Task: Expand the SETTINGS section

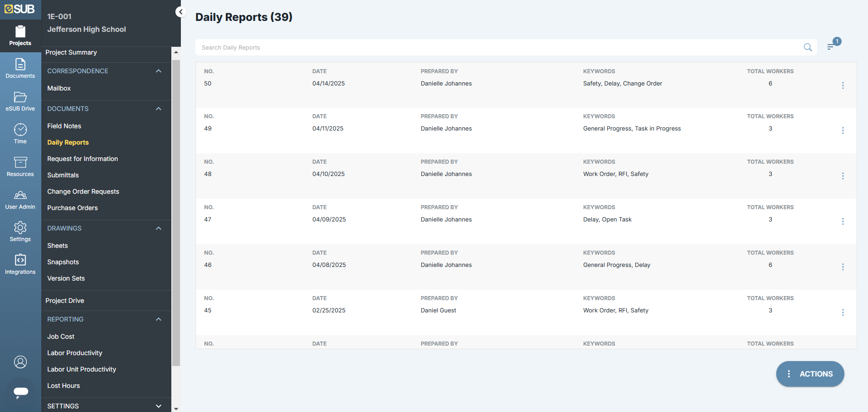Action: coord(159,406)
